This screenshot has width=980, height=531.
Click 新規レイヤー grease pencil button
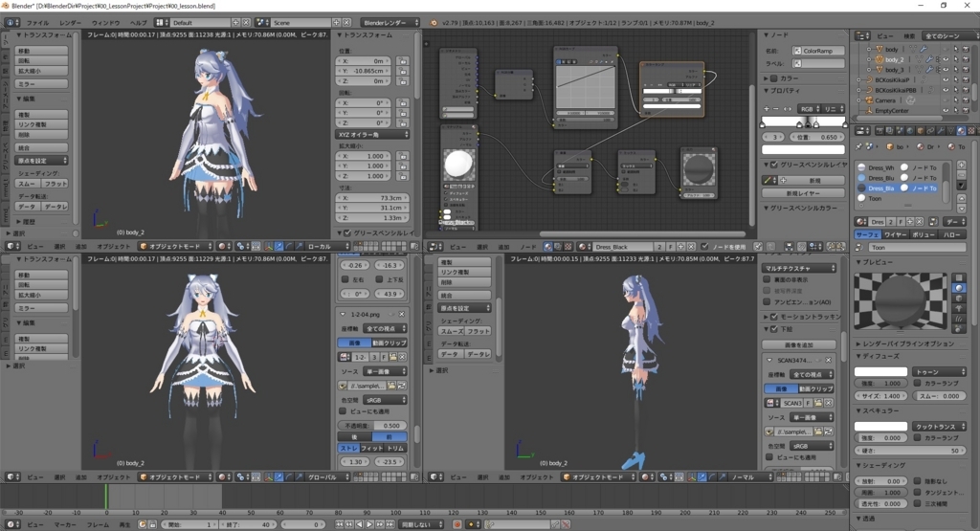click(803, 193)
